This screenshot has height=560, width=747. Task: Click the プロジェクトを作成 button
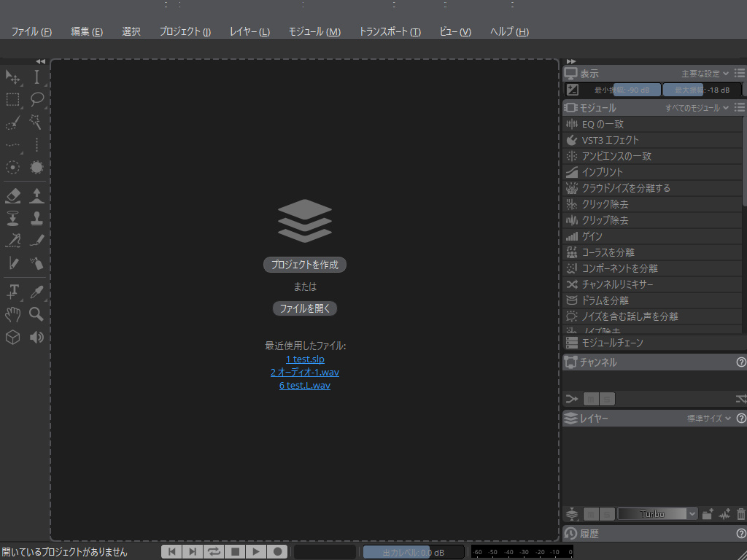pos(305,265)
